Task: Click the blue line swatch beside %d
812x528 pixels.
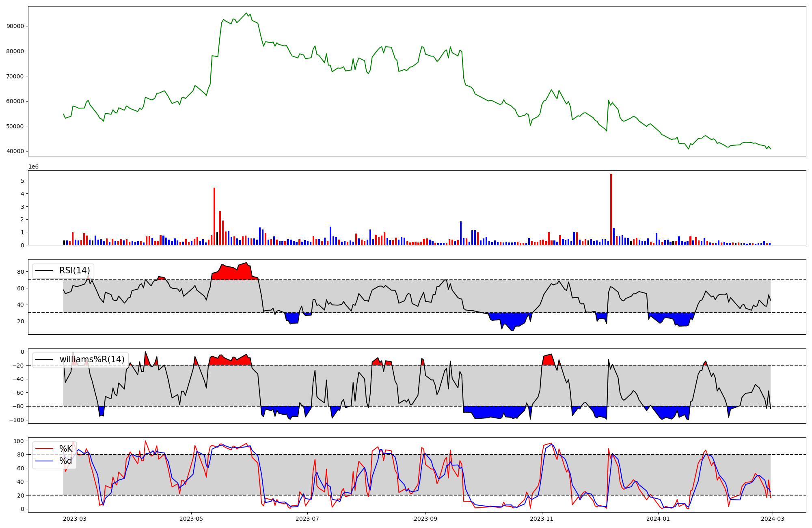Action: tap(45, 461)
